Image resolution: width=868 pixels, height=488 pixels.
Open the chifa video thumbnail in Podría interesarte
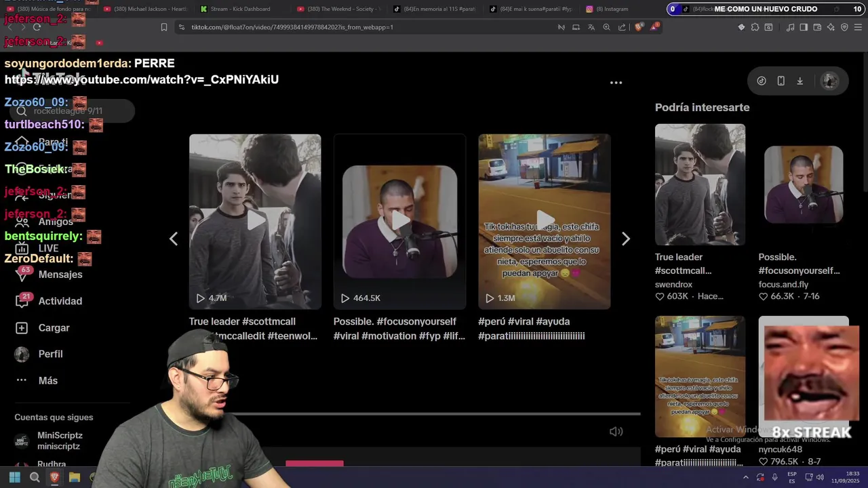(700, 376)
